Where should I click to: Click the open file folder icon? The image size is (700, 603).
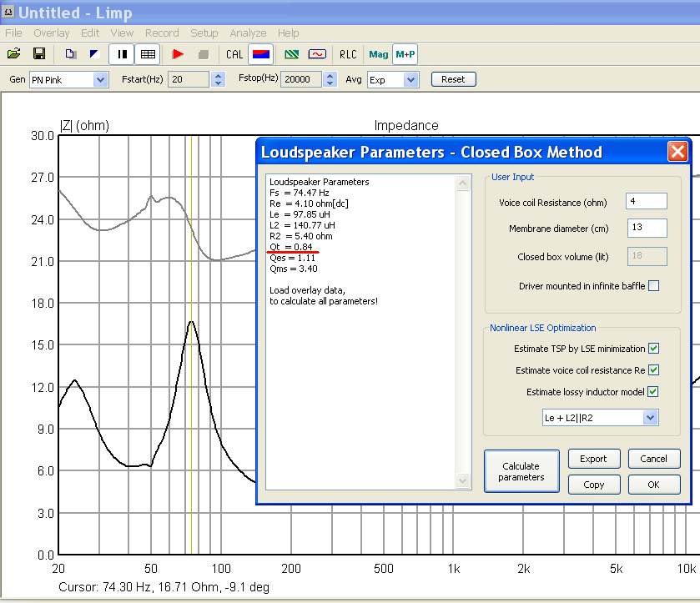point(13,54)
